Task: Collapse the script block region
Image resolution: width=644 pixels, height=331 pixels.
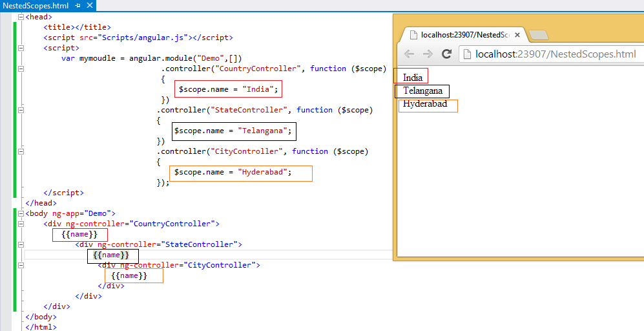Action: 21,48
